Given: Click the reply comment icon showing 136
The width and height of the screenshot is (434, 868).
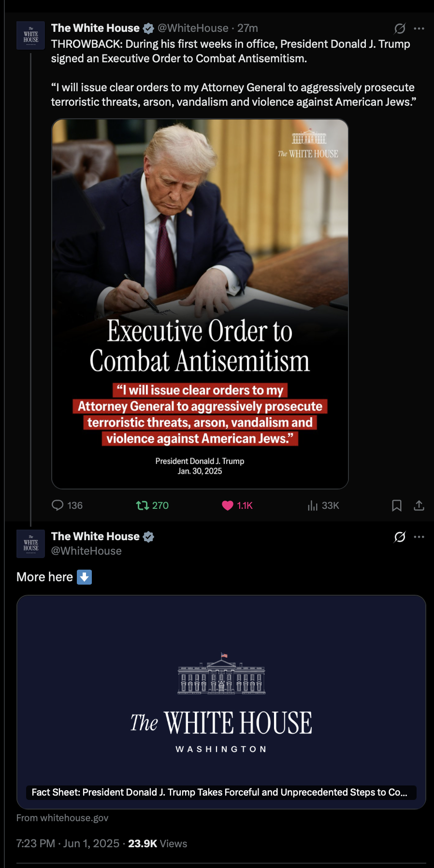Looking at the screenshot, I should [58, 505].
